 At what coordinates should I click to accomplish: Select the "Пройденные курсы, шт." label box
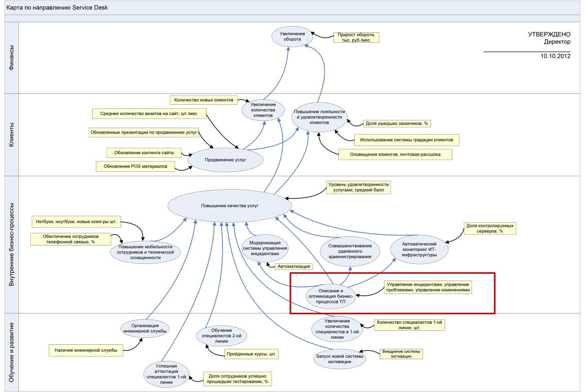(252, 354)
